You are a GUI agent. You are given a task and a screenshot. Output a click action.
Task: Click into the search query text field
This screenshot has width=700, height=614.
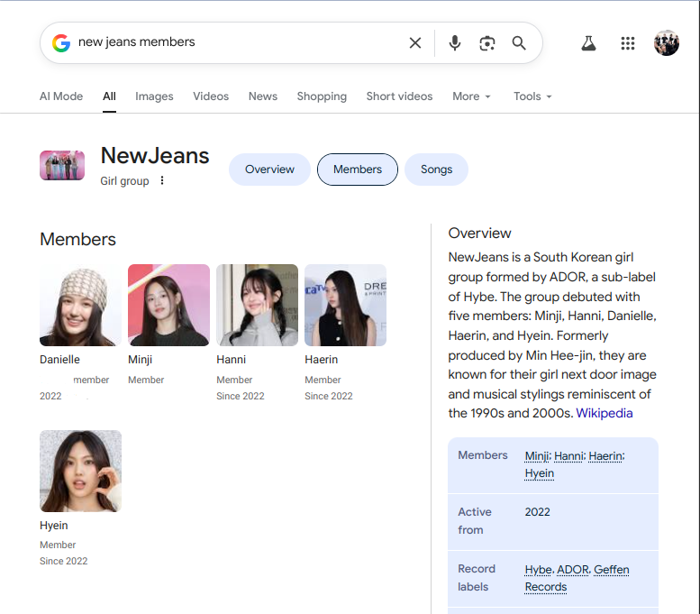pos(239,42)
